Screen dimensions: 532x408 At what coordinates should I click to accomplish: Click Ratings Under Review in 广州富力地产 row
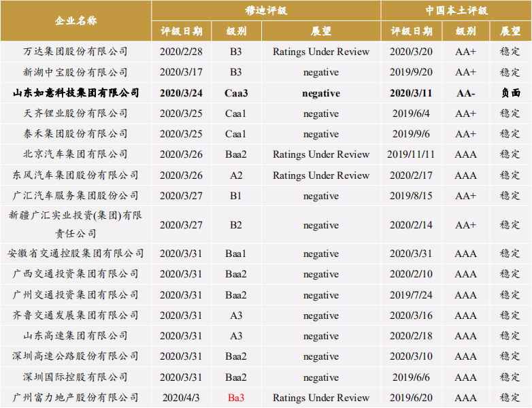pyautogui.click(x=321, y=398)
